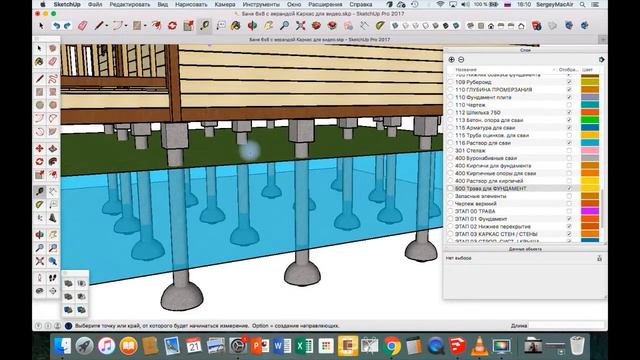Image resolution: width=640 pixels, height=360 pixels.
Task: Select the Push/Pull tool in left palette
Action: 53,149
